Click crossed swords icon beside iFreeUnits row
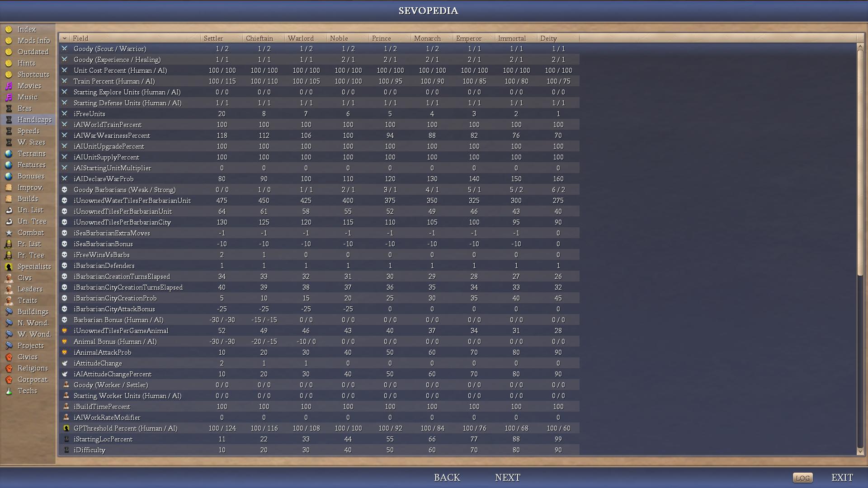868x488 pixels. coord(65,114)
